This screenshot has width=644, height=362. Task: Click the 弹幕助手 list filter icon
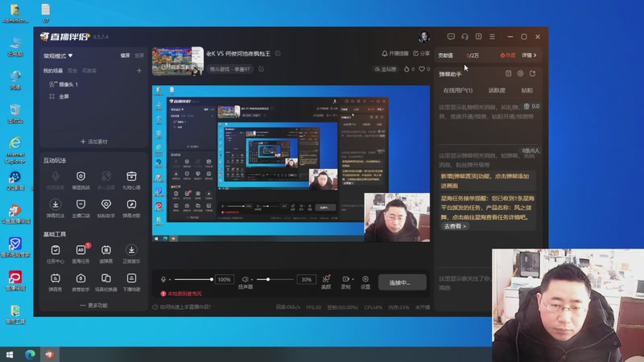(509, 73)
